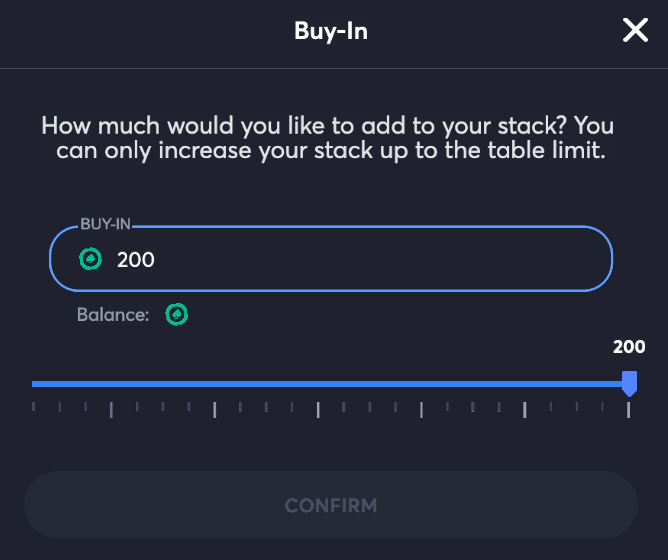Click the stack limit description text

point(327,140)
